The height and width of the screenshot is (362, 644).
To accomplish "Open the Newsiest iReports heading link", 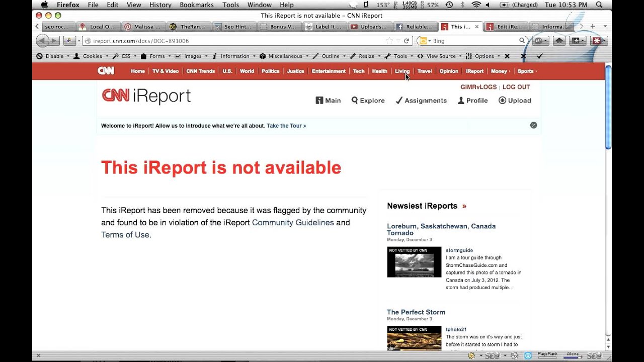I will (427, 206).
